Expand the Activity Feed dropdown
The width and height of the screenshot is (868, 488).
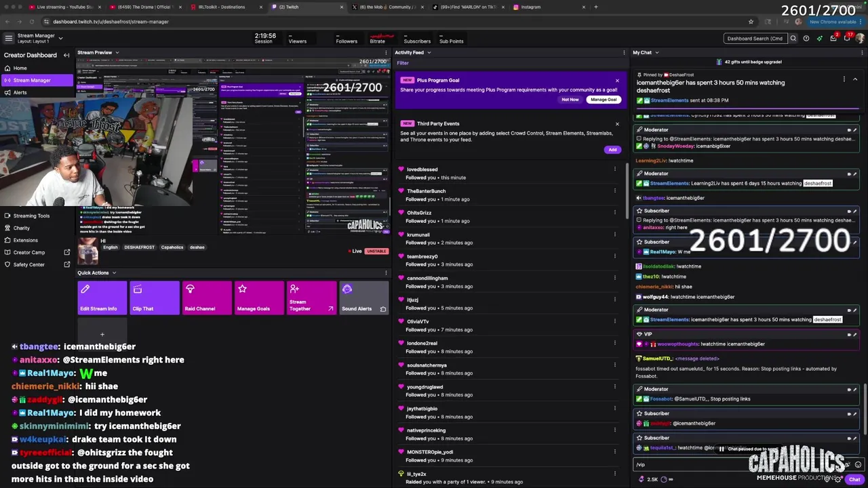pos(429,52)
